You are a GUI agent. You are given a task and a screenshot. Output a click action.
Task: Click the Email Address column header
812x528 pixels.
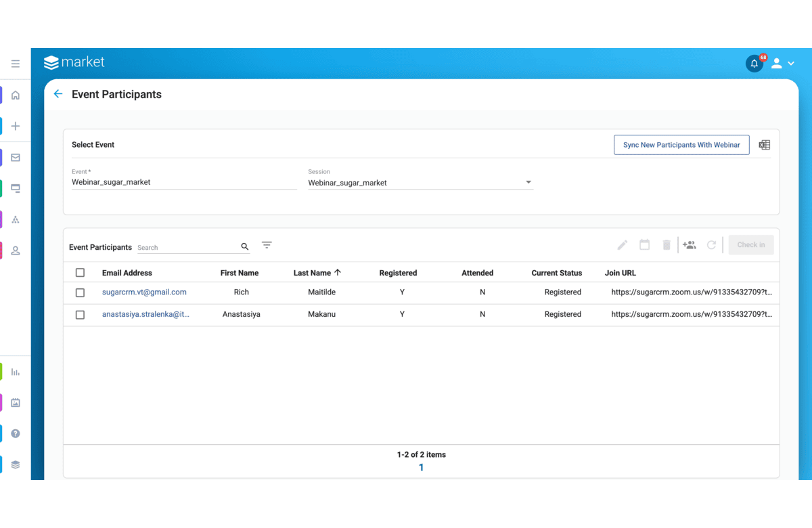[127, 273]
